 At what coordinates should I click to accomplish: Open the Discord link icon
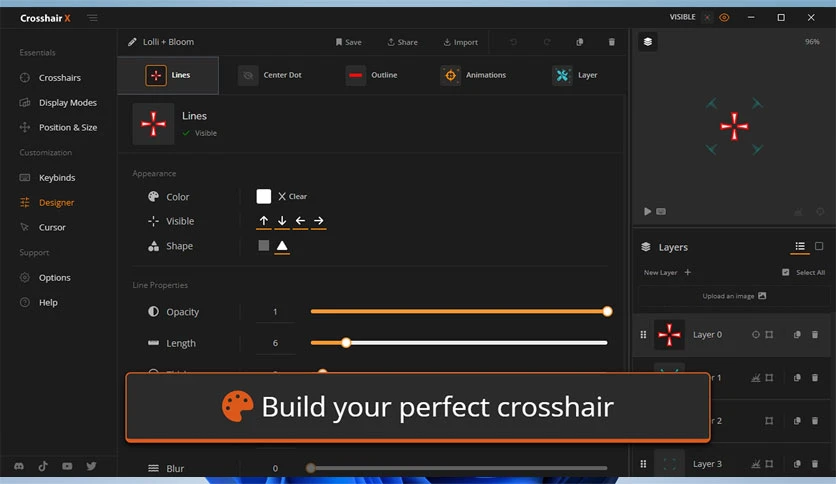tap(19, 466)
